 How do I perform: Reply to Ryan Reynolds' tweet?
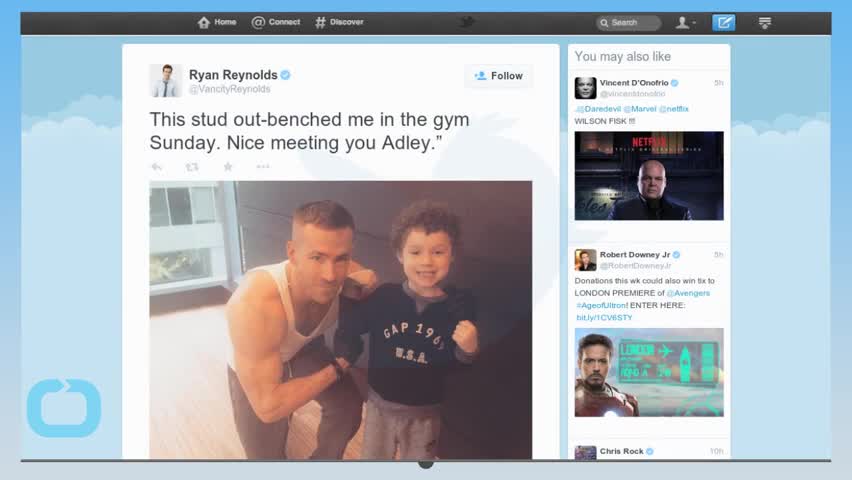pos(156,167)
